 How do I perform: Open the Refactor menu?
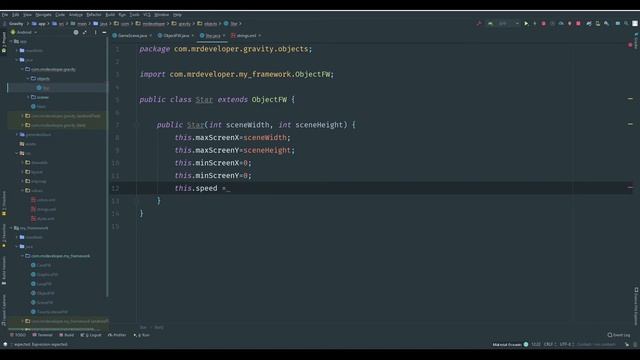[x=94, y=15]
